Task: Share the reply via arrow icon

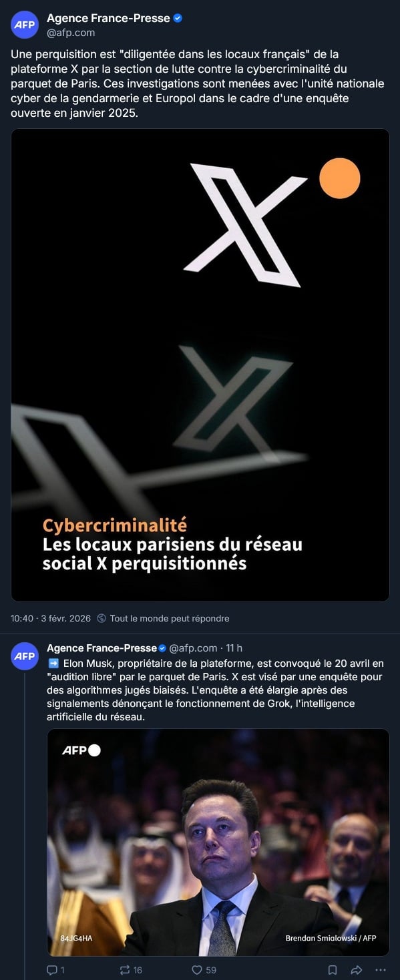Action: point(357,969)
